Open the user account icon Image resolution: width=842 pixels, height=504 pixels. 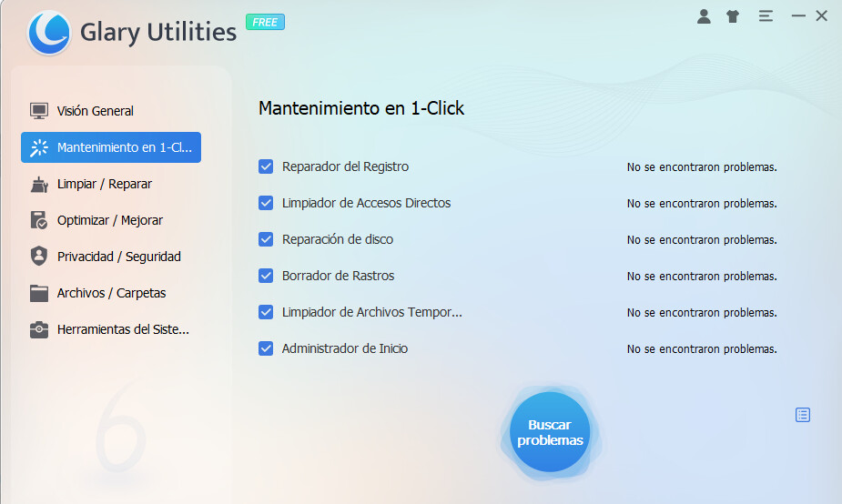(704, 16)
